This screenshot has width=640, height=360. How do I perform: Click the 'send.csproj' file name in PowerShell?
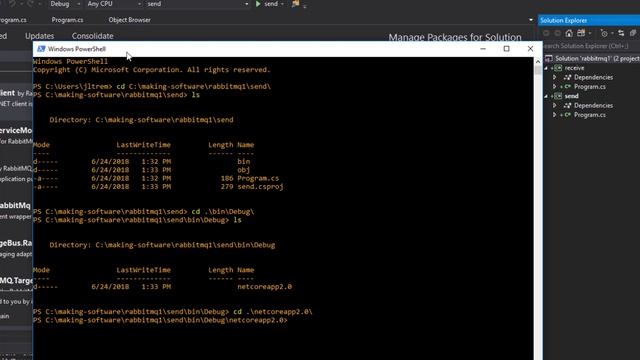(x=260, y=187)
